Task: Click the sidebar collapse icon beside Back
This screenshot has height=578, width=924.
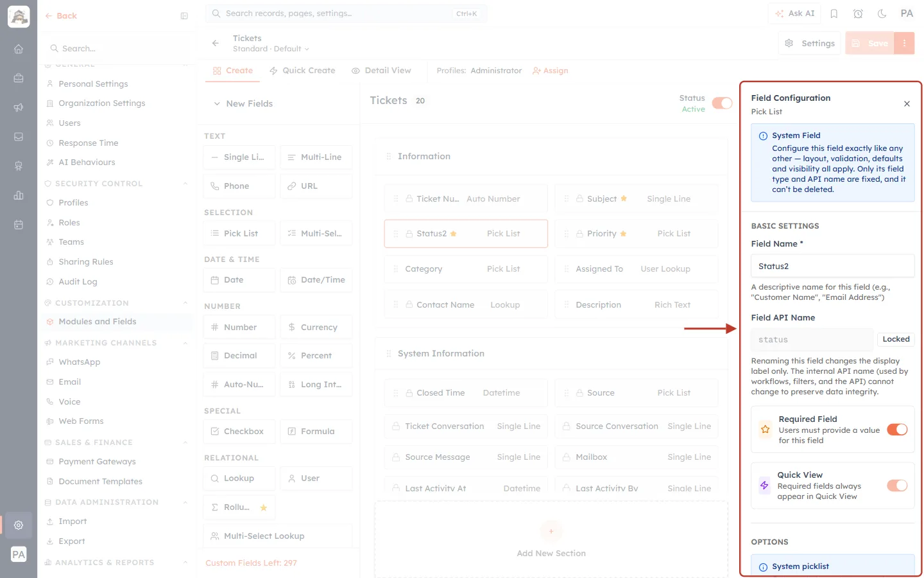Action: pos(184,16)
